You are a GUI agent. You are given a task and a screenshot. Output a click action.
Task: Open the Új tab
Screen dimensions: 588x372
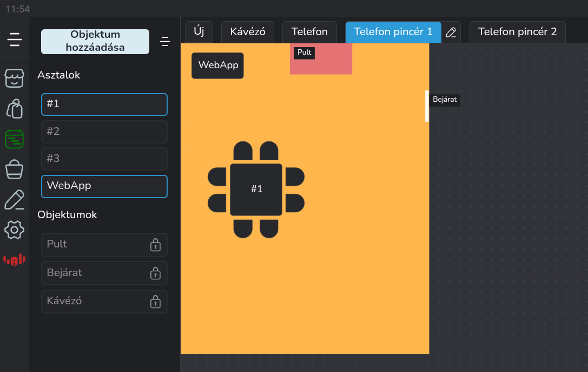pyautogui.click(x=199, y=32)
